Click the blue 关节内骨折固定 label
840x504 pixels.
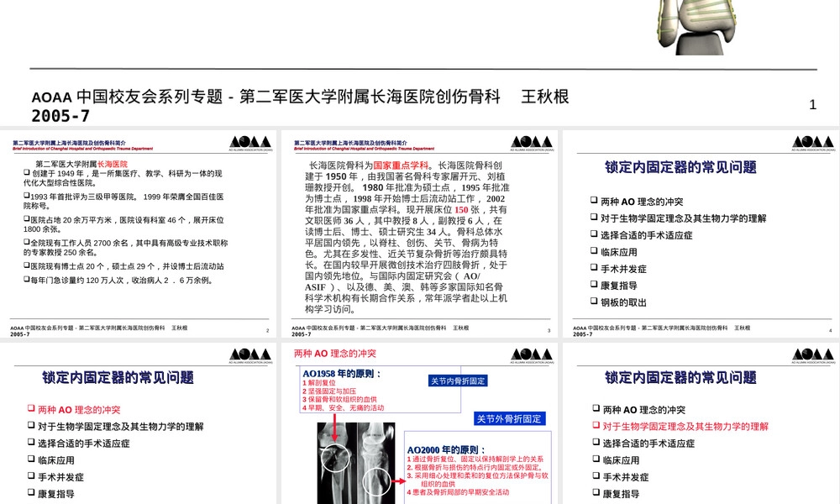click(x=458, y=381)
